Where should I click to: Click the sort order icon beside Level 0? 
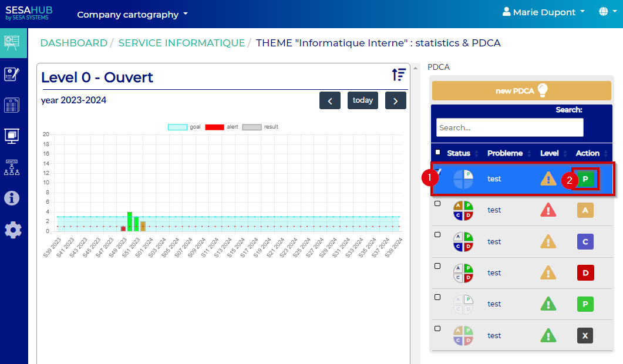pyautogui.click(x=399, y=75)
